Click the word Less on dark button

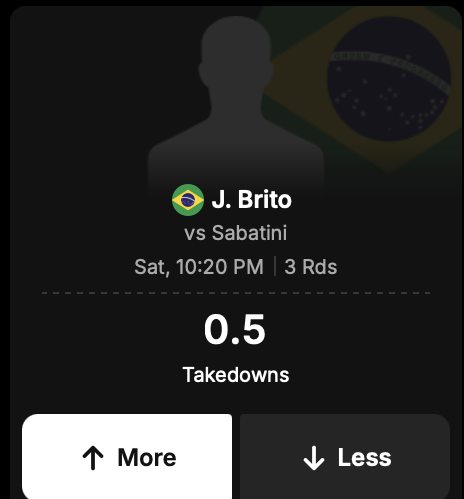(364, 457)
